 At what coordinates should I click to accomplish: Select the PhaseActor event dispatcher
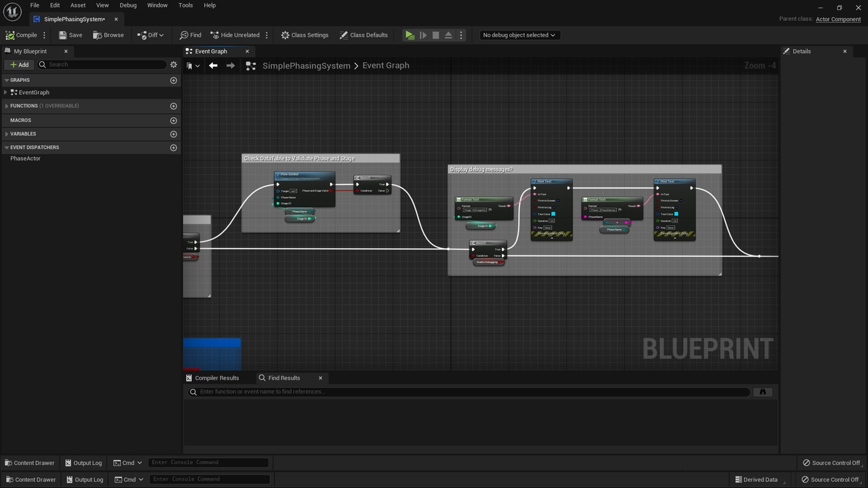click(x=25, y=159)
